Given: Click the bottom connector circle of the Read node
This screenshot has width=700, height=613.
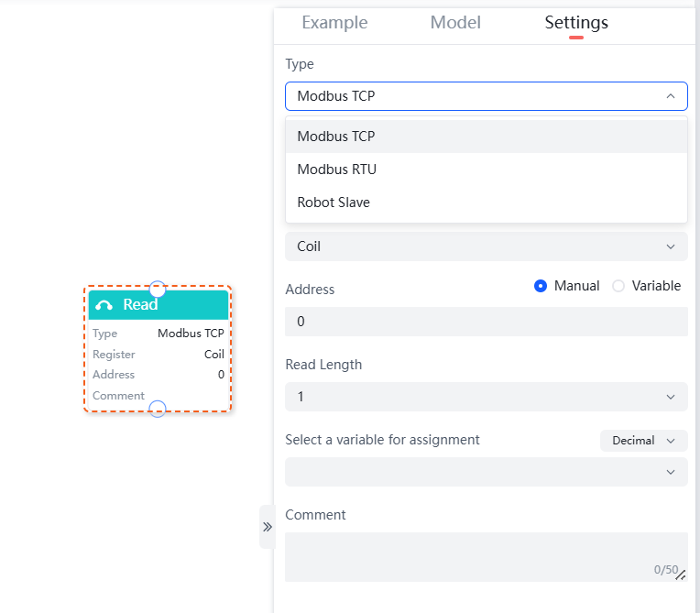Looking at the screenshot, I should click(158, 409).
